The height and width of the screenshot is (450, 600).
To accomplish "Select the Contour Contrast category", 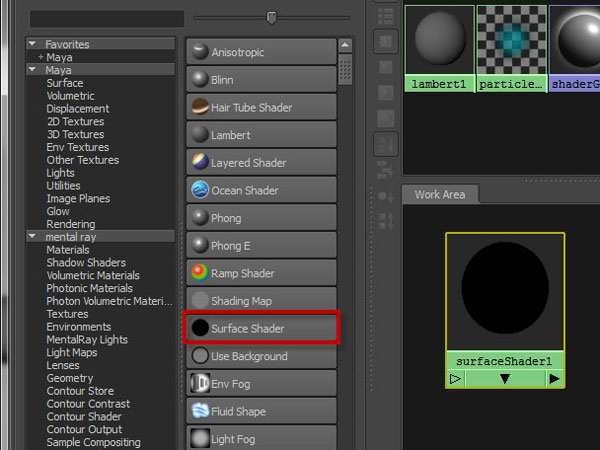I will point(88,404).
